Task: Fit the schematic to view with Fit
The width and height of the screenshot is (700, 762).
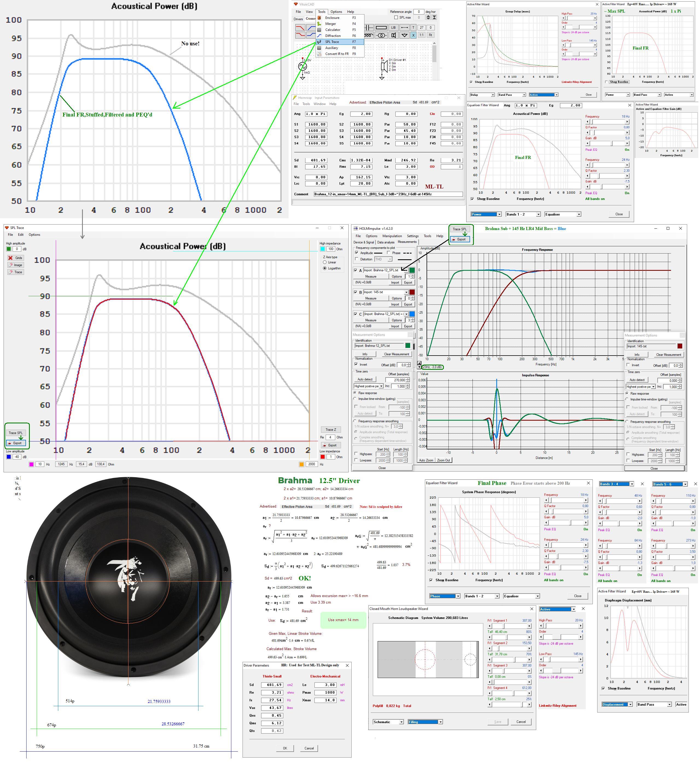Action: pos(431,35)
